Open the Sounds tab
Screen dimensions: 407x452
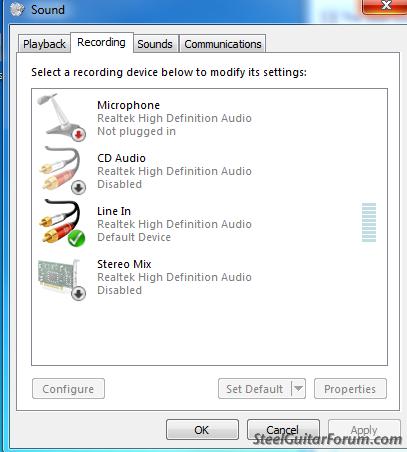(x=155, y=44)
